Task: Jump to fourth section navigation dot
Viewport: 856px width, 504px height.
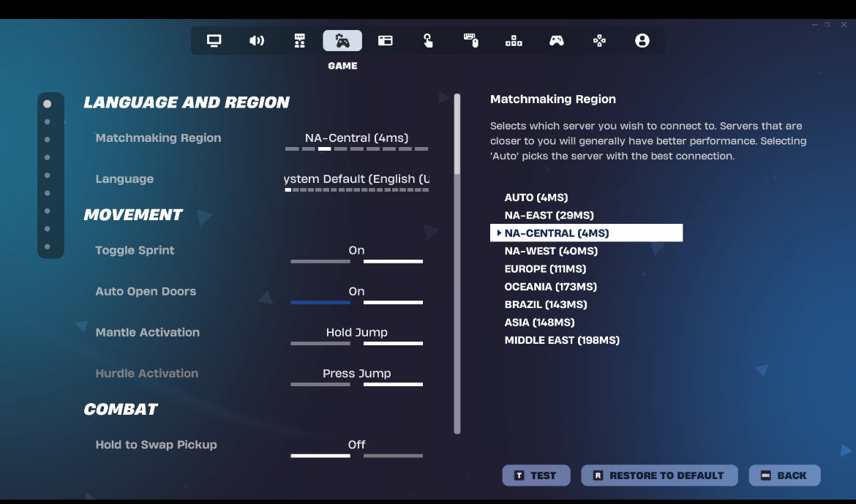Action: (x=48, y=157)
